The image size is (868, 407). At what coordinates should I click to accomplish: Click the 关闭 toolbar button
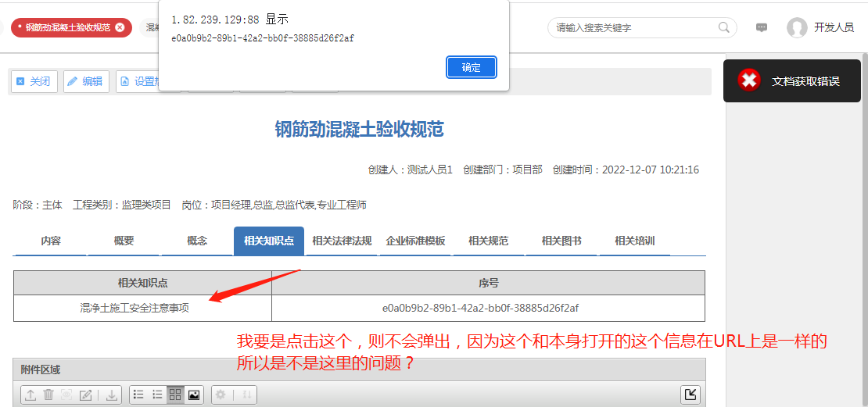pos(34,81)
